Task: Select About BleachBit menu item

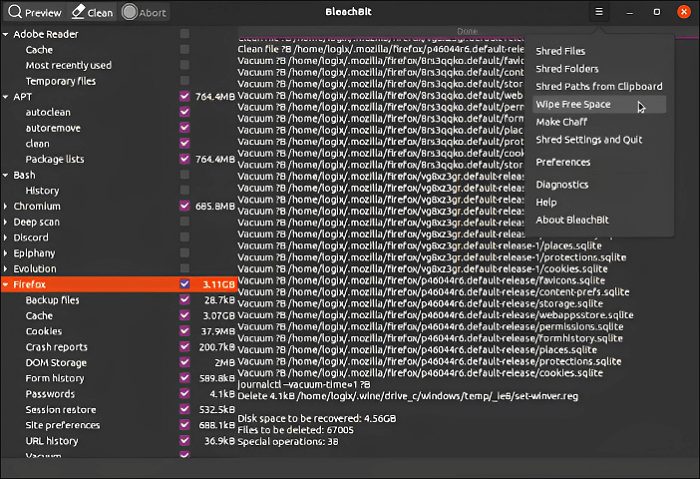Action: click(x=572, y=220)
